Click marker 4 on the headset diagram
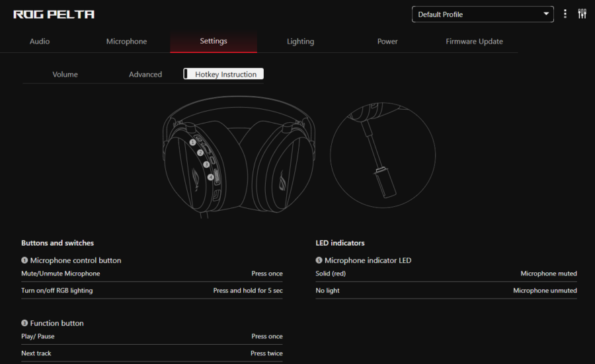Viewport: 595px width, 364px height. click(x=211, y=177)
